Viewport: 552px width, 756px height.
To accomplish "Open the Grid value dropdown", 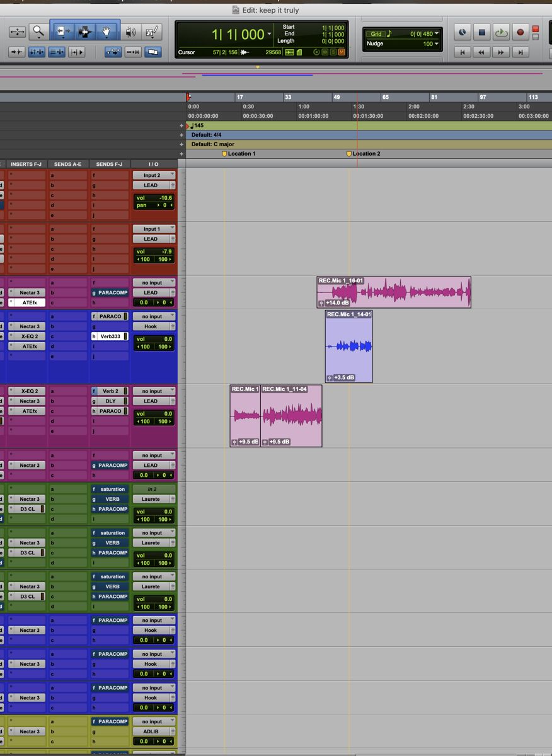I will tap(436, 33).
